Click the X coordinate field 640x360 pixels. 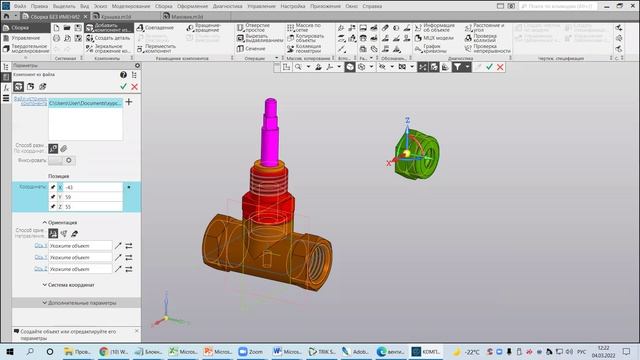93,187
